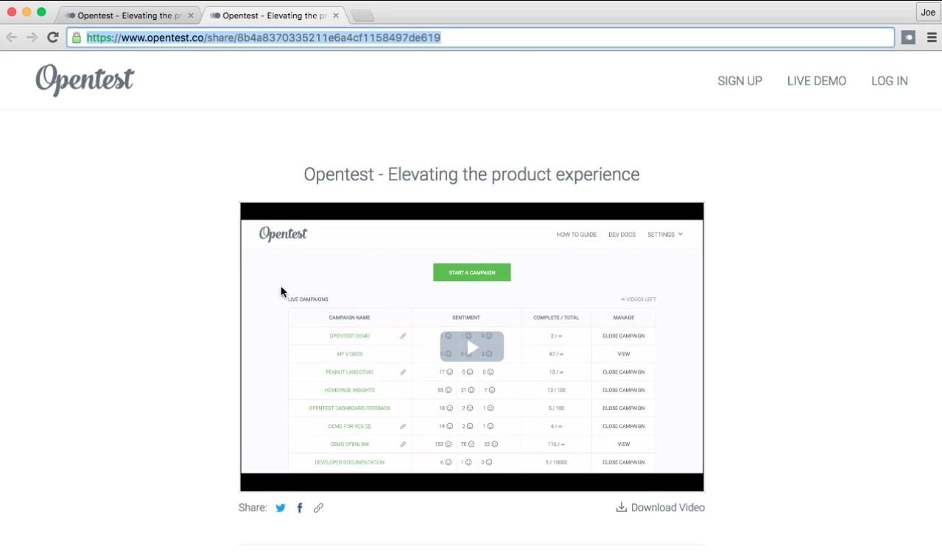Open the extension icon beside the address bar
Image resolution: width=942 pixels, height=560 pixels.
point(908,38)
